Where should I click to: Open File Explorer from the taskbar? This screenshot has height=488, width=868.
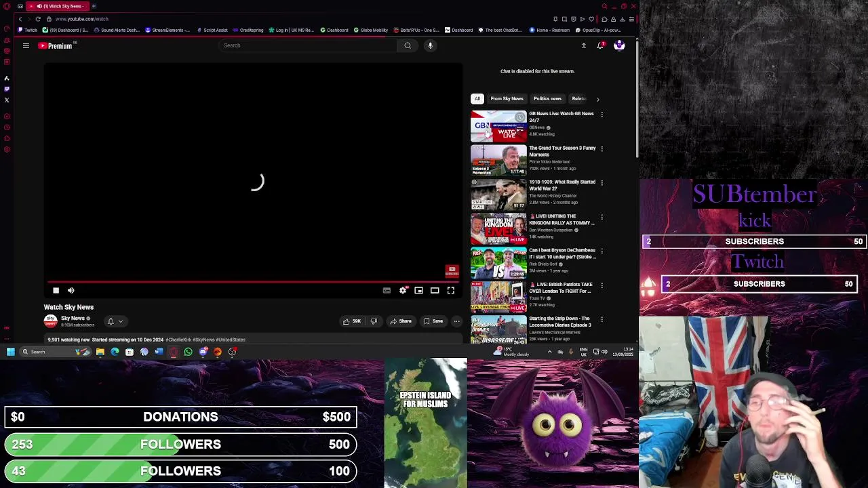click(x=100, y=351)
